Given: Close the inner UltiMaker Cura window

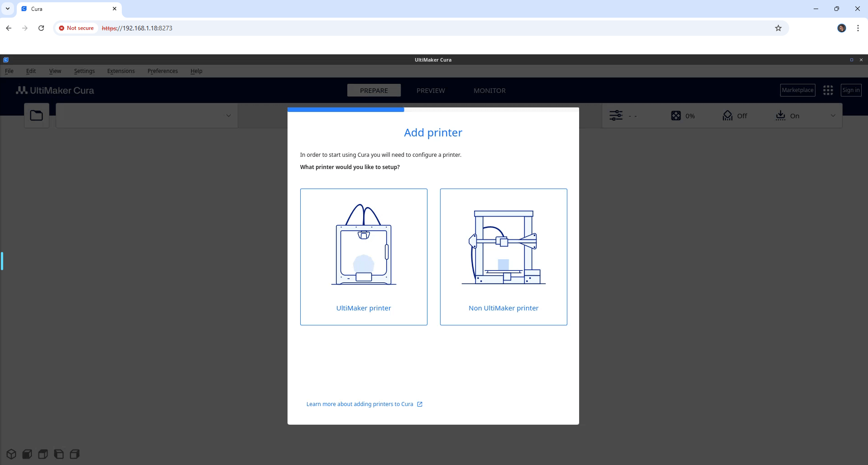Looking at the screenshot, I should [x=861, y=60].
